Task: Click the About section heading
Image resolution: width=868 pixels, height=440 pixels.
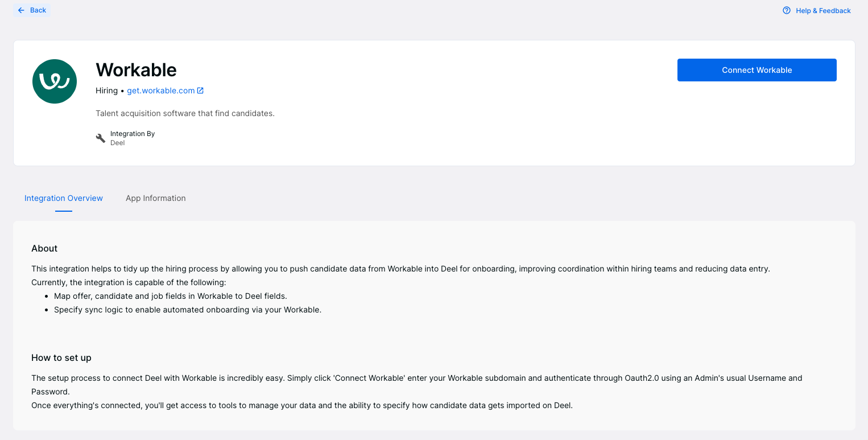Action: [44, 248]
